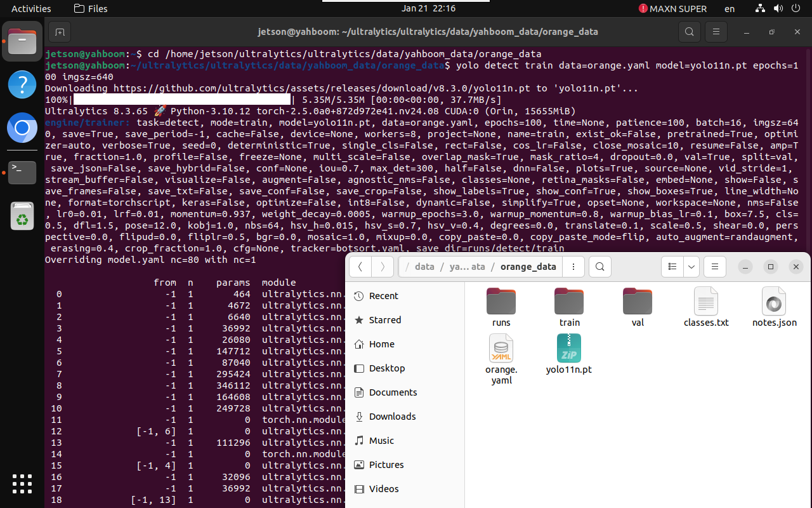
Task: Select the notes.json file
Action: coord(774,307)
